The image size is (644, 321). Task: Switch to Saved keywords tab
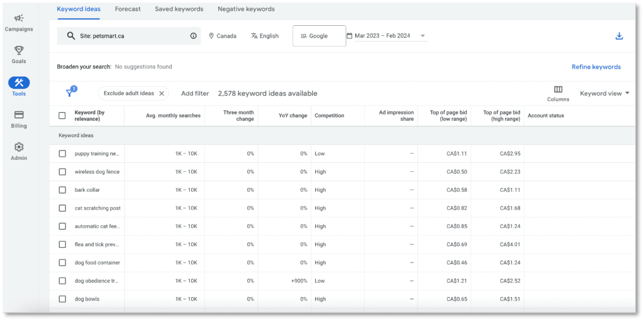coord(179,9)
